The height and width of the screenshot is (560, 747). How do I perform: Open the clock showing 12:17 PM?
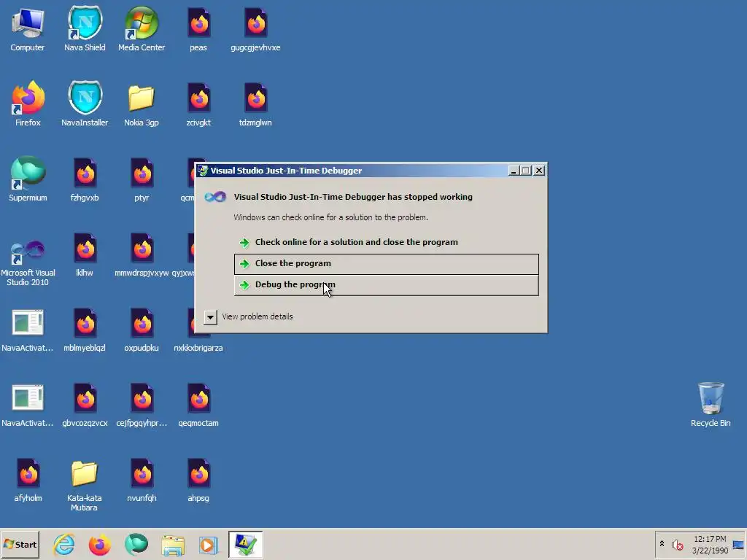point(710,545)
